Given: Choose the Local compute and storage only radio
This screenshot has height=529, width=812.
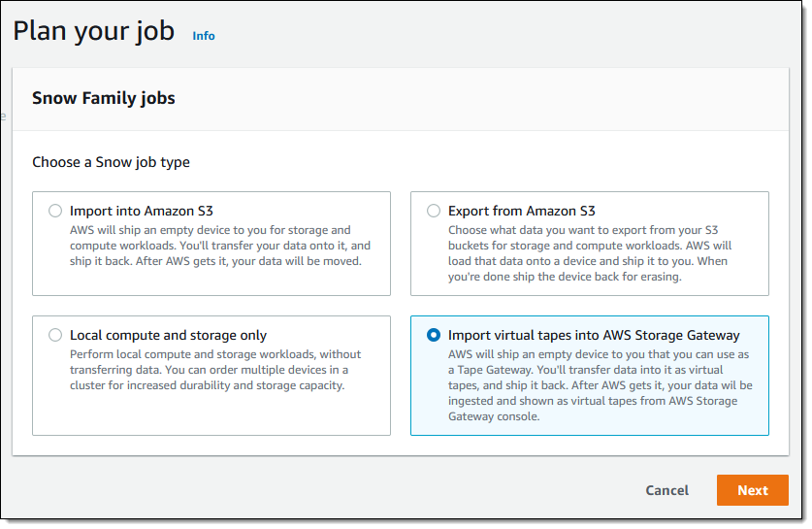Looking at the screenshot, I should (55, 335).
